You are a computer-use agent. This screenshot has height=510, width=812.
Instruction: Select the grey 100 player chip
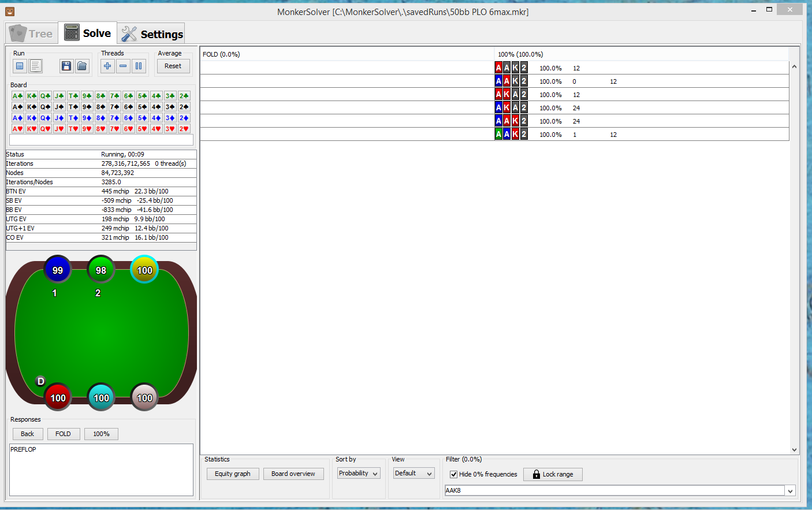[144, 397]
